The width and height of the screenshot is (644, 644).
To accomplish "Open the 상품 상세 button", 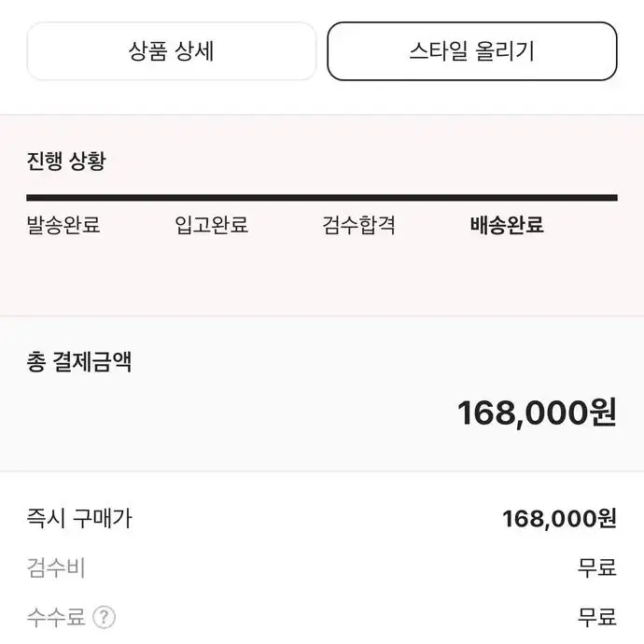I will 172,51.
